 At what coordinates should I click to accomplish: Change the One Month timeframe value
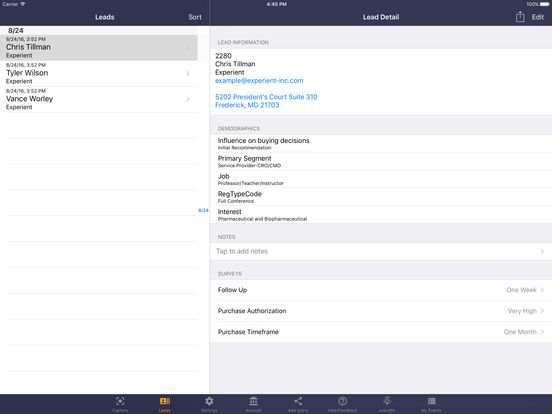pyautogui.click(x=520, y=332)
